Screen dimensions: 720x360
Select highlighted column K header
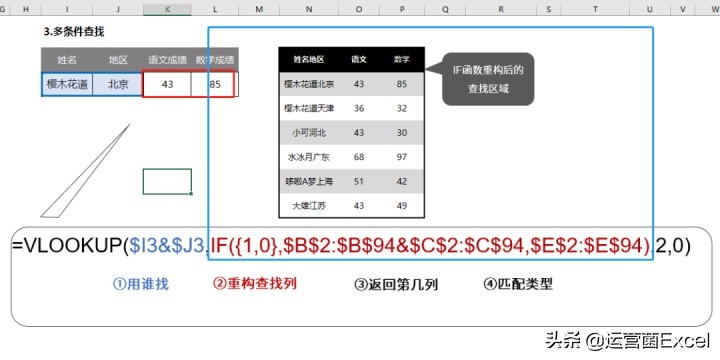[x=167, y=9]
